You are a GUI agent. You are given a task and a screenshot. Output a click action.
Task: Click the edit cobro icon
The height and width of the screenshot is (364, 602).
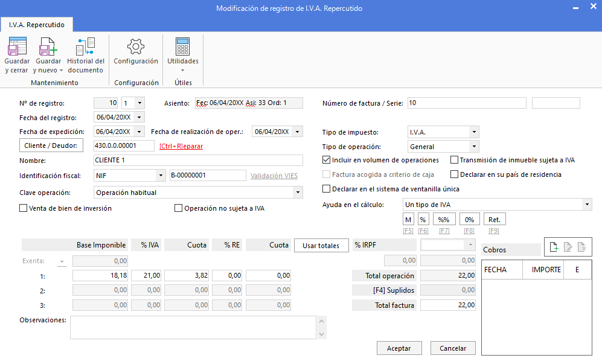[568, 247]
